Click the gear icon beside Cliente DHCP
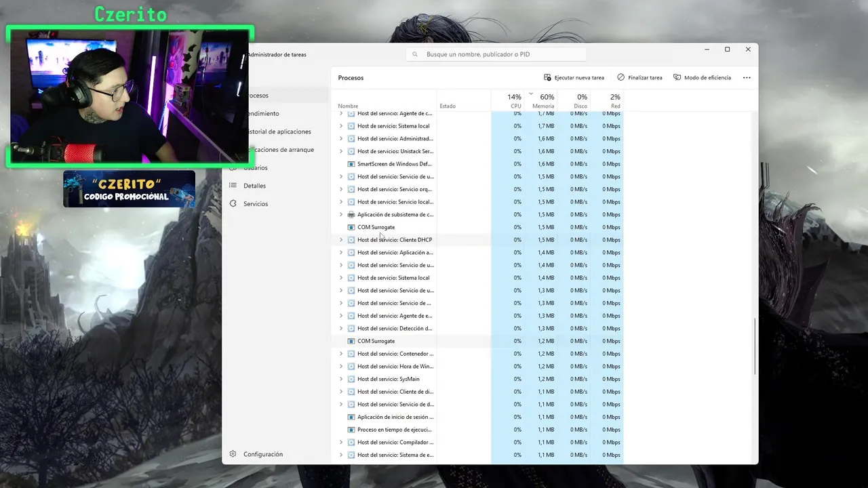 coord(351,240)
